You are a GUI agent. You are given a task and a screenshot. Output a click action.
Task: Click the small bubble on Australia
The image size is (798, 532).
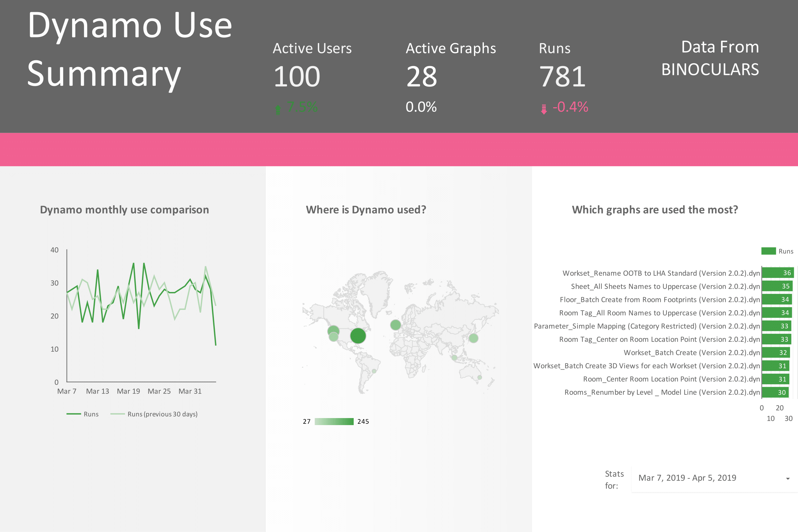pos(479,377)
